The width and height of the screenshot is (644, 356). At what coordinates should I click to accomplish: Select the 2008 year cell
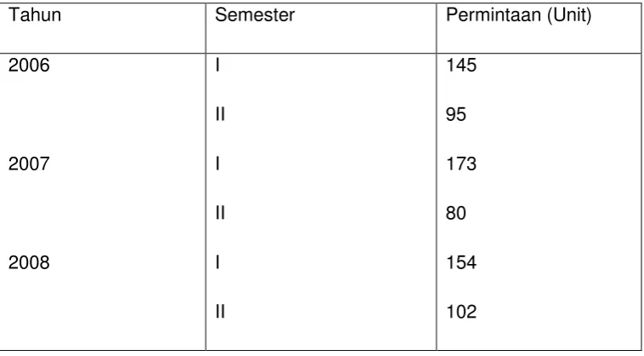[29, 262]
